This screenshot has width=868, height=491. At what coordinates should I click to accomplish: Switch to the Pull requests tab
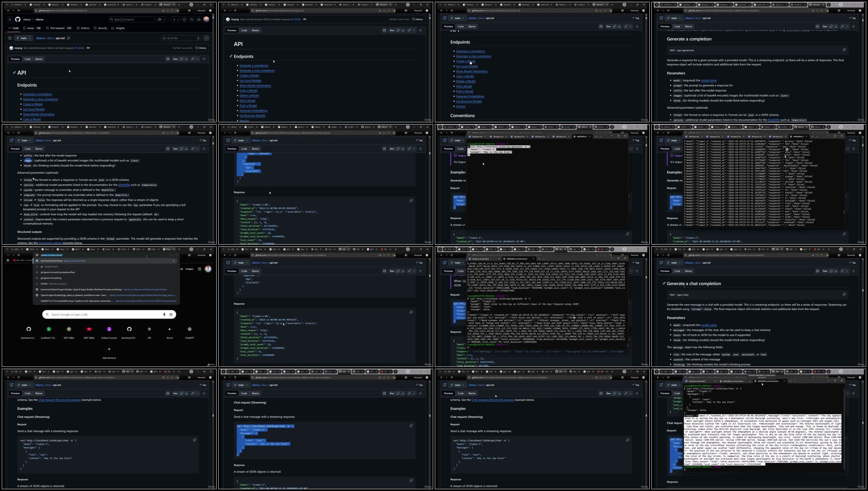(57, 28)
